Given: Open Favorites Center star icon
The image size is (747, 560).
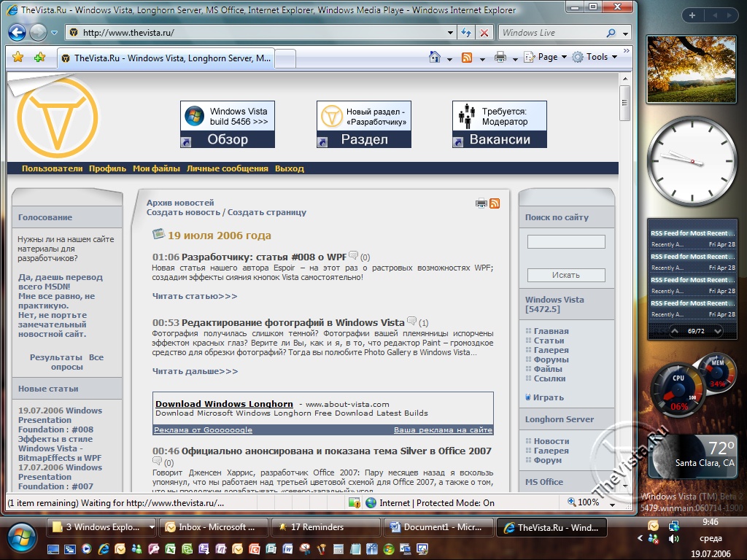Looking at the screenshot, I should (x=18, y=58).
